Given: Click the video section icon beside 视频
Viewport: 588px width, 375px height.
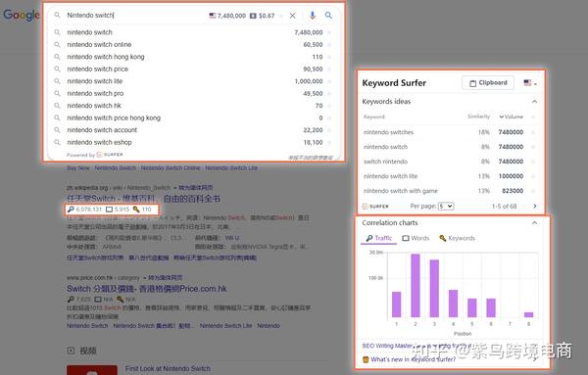Looking at the screenshot, I should click(71, 351).
